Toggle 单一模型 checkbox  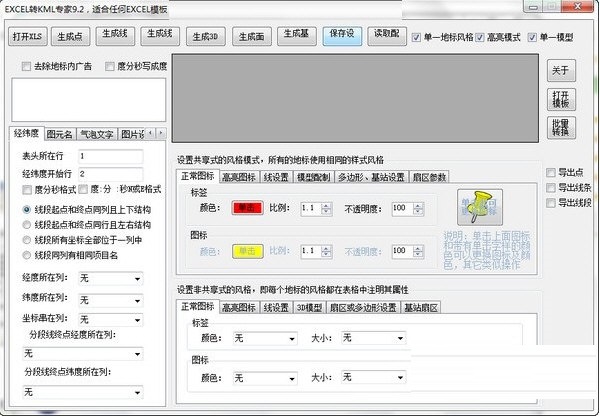[532, 38]
